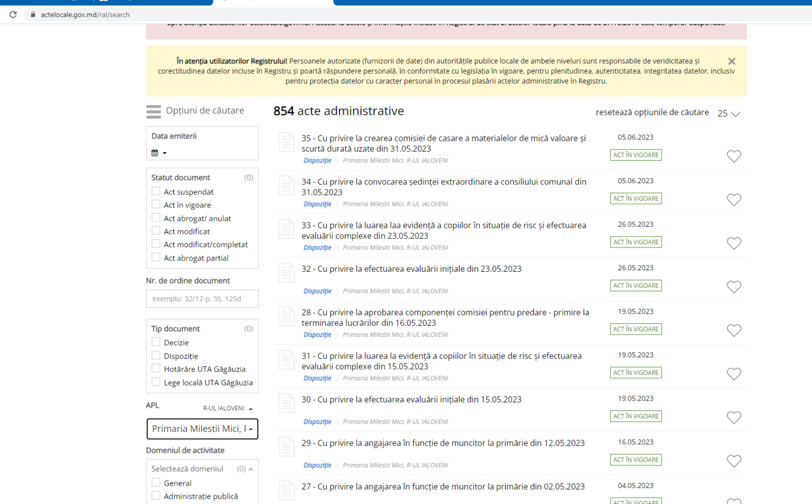Open act 34 about ședinței extraordinare
Viewport: 812px width, 504px height.
(444, 187)
